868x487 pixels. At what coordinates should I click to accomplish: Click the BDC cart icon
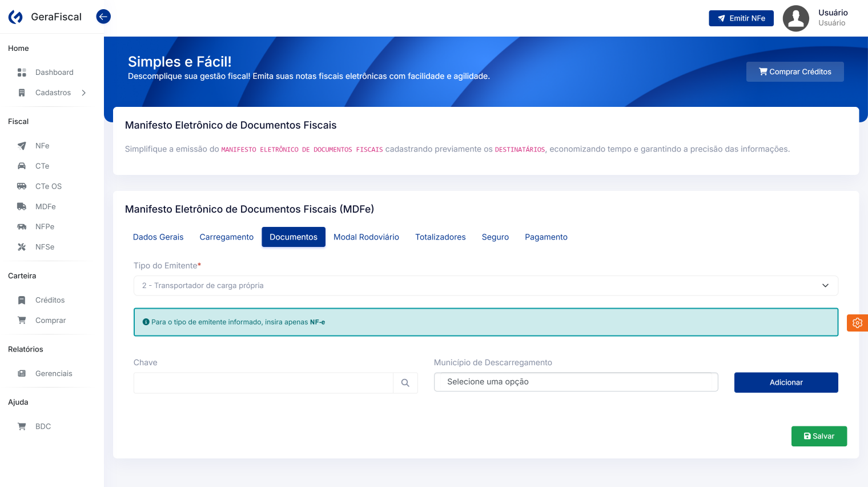click(22, 426)
